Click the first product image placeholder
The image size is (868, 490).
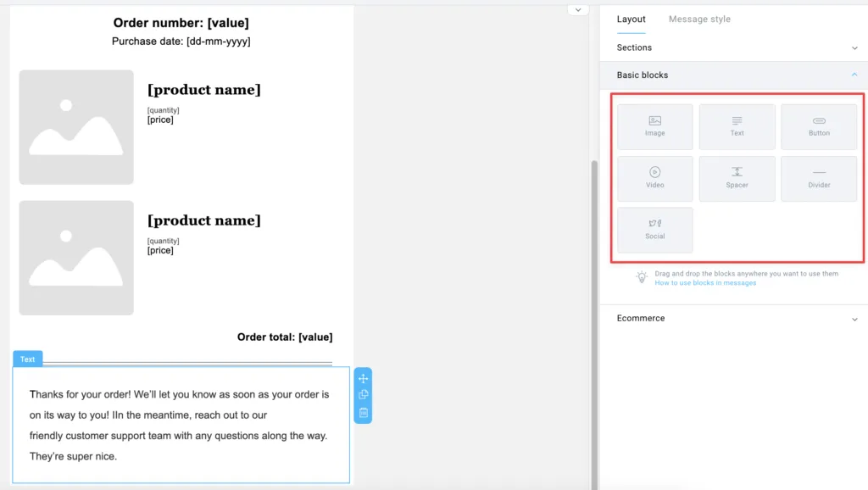[76, 127]
